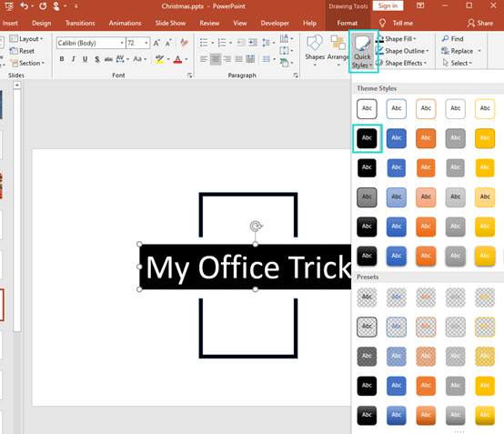The height and width of the screenshot is (434, 504).
Task: Toggle Underline formatting
Action: [x=85, y=59]
